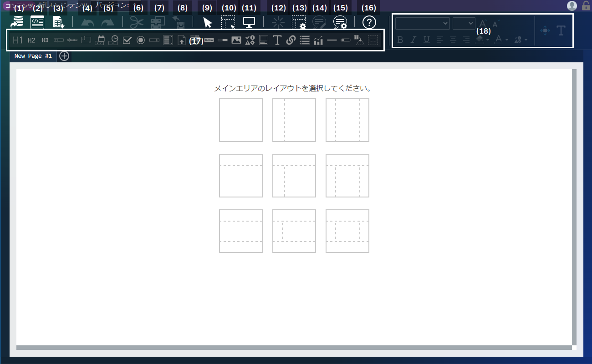Open help via the question mark icon
Screen dimensions: 592x364
(369, 22)
